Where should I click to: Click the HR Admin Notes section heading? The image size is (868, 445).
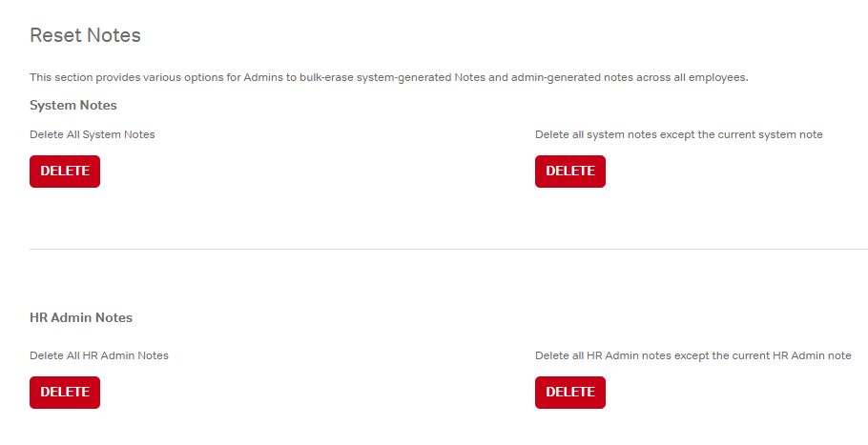[81, 317]
